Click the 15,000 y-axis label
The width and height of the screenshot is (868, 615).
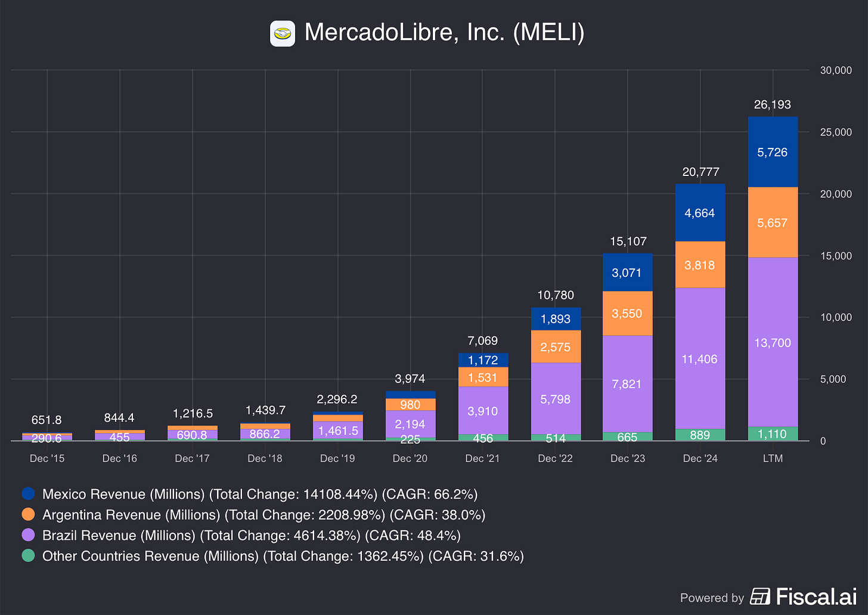836,256
